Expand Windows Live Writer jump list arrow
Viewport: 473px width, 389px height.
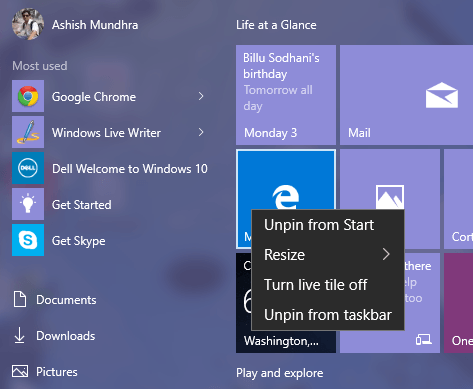[201, 132]
